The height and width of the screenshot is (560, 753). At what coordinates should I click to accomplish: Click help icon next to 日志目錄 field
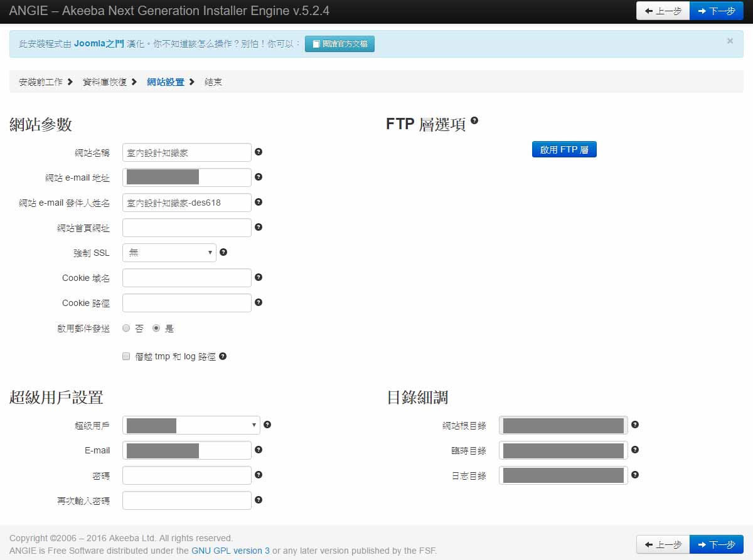[x=635, y=475]
